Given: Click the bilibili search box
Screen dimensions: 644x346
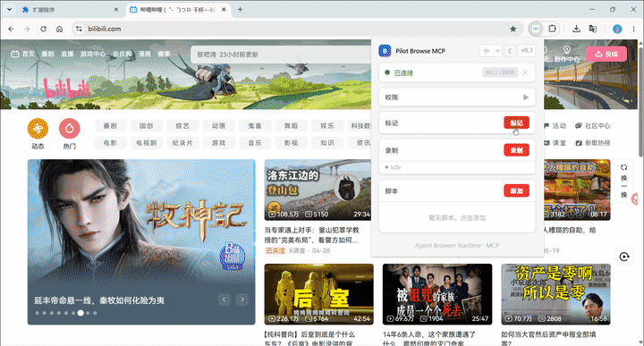Looking at the screenshot, I should click(281, 55).
